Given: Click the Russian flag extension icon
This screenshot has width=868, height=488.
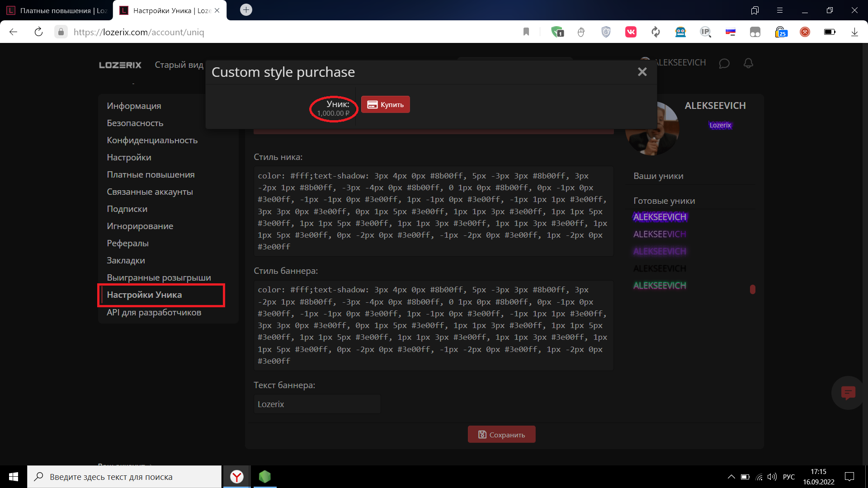Looking at the screenshot, I should click(730, 32).
